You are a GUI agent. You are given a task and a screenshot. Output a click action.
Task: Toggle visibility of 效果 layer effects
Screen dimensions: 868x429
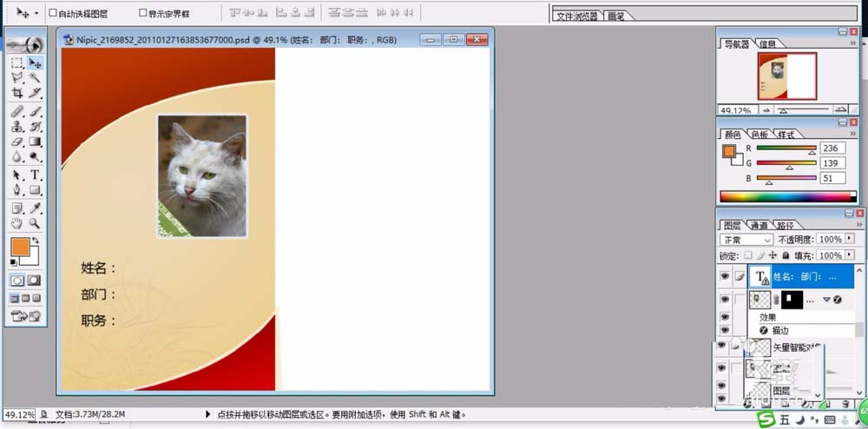(724, 317)
